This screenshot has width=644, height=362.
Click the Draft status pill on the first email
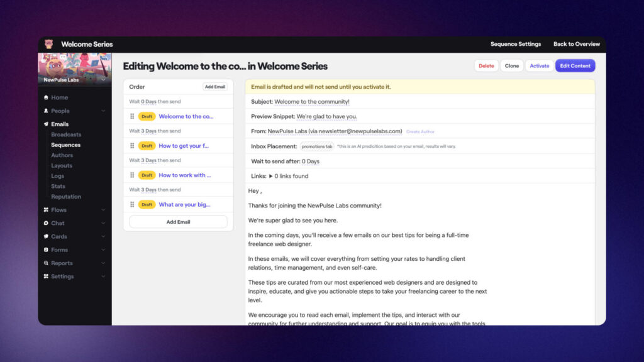click(x=147, y=116)
